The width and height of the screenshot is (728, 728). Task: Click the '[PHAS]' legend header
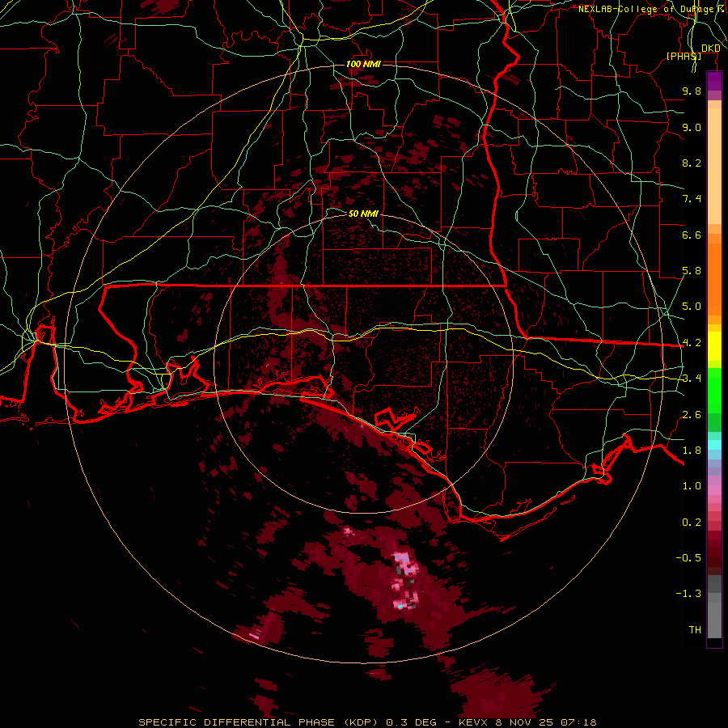[x=684, y=56]
